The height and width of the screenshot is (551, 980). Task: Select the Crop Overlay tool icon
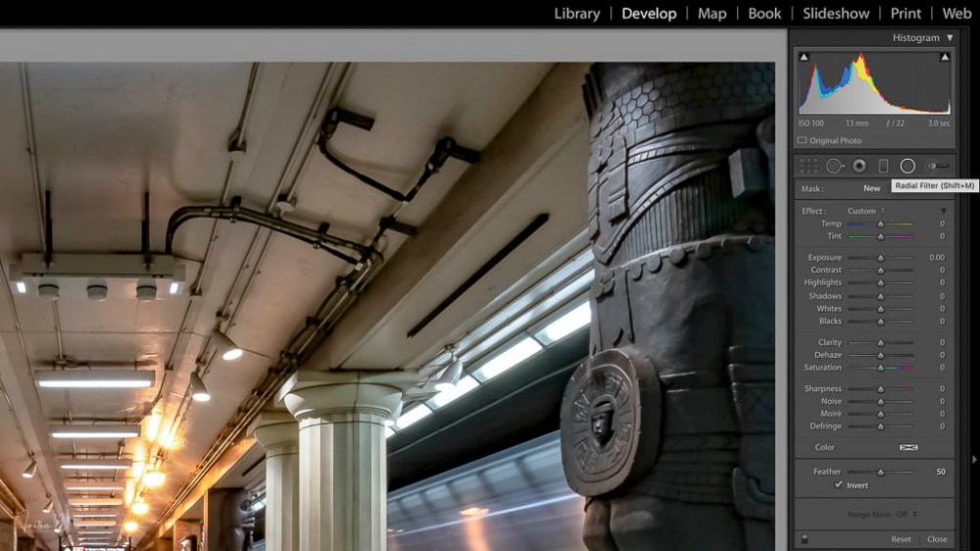pos(808,166)
